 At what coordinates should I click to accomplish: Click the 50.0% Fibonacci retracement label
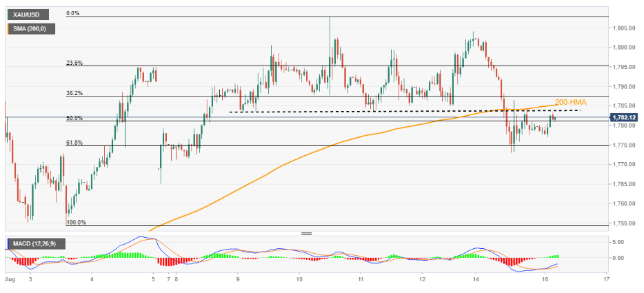tap(74, 119)
